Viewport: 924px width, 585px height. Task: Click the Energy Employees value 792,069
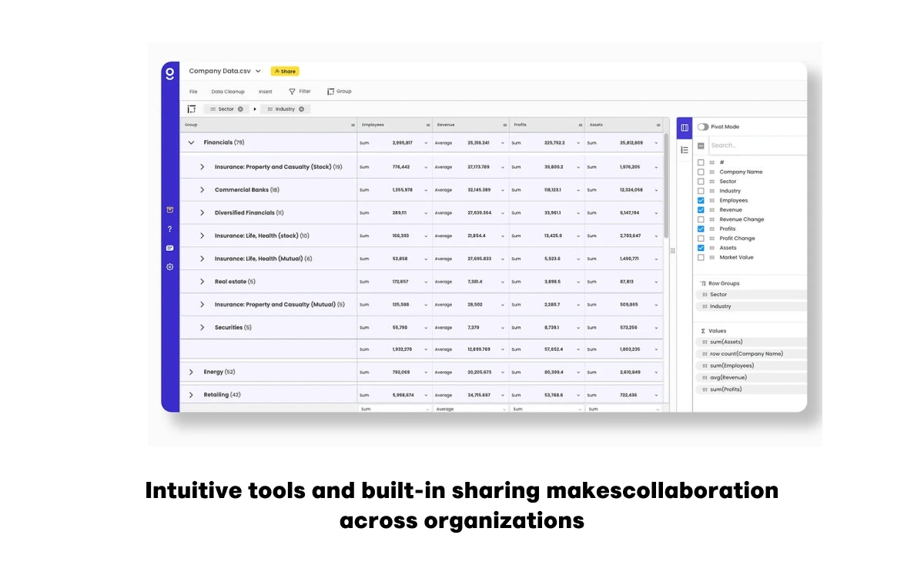[x=400, y=373]
